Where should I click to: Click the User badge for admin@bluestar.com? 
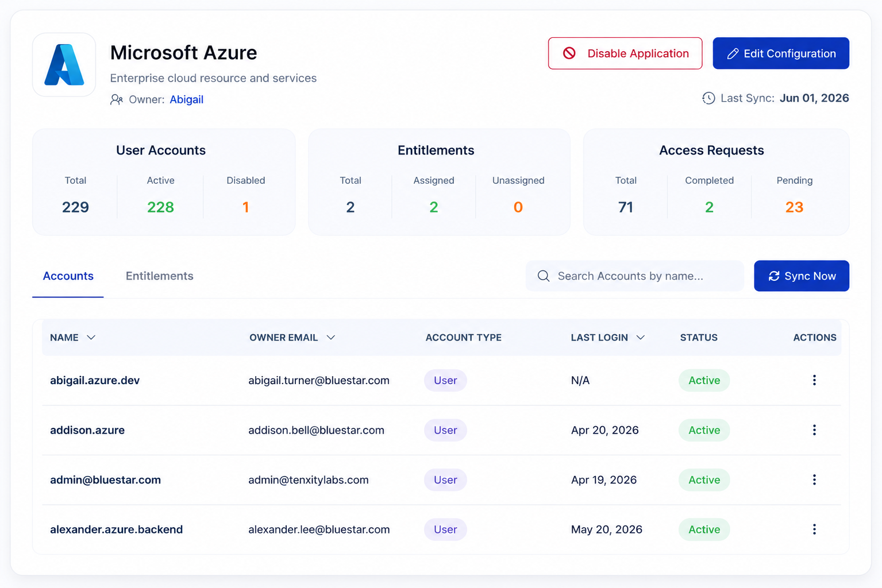(x=445, y=479)
